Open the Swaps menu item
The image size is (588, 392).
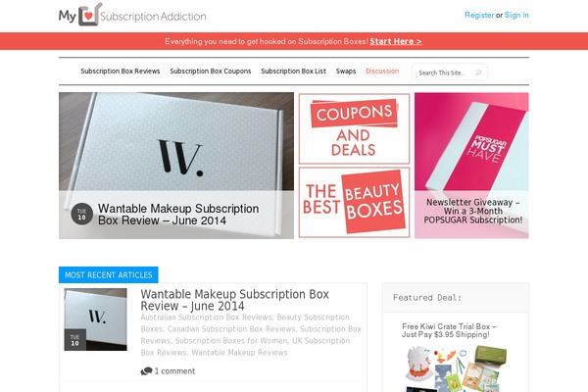click(346, 72)
